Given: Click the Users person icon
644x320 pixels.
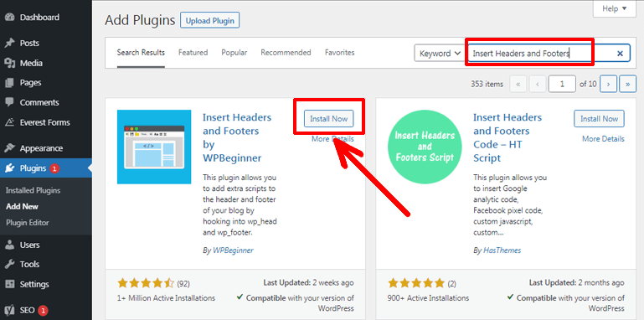Looking at the screenshot, I should pos(9,245).
